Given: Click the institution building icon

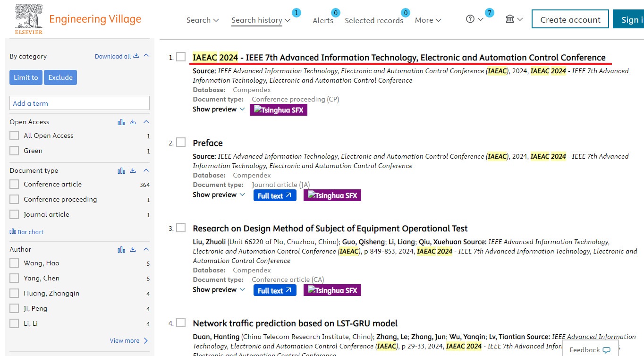Looking at the screenshot, I should tap(510, 19).
